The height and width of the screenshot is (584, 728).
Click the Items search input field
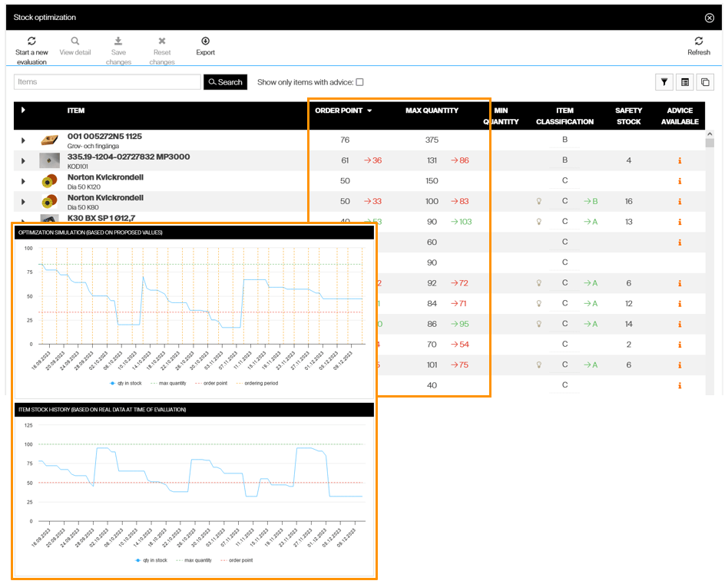107,82
